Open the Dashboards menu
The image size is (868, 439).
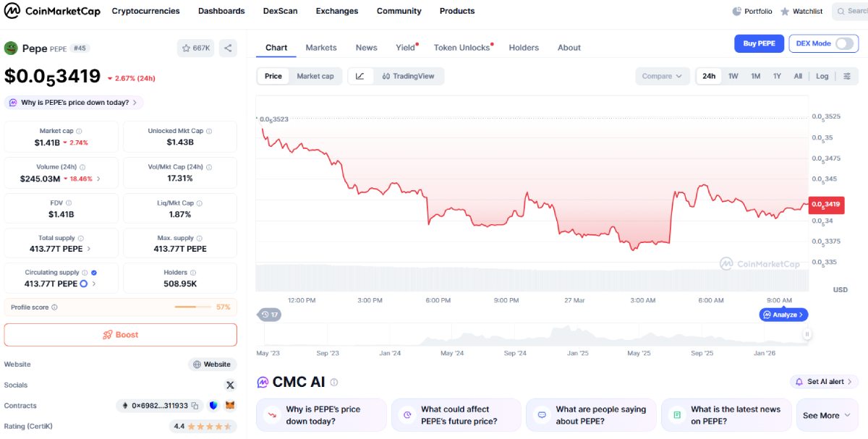pyautogui.click(x=221, y=11)
